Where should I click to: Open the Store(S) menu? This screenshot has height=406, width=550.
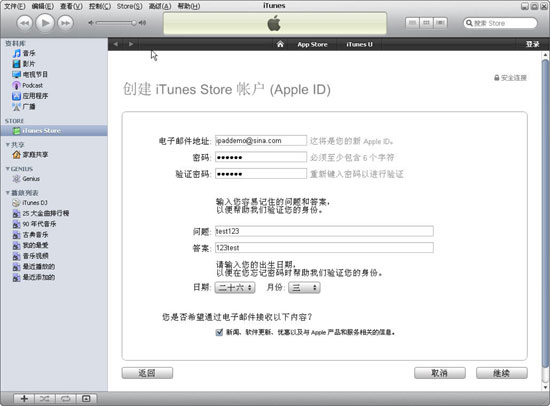coord(129,6)
